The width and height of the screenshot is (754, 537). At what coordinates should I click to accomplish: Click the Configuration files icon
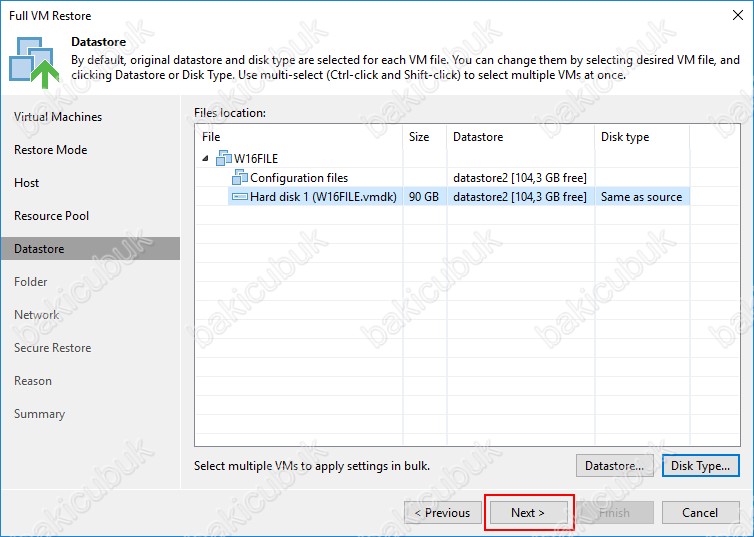[x=240, y=177]
